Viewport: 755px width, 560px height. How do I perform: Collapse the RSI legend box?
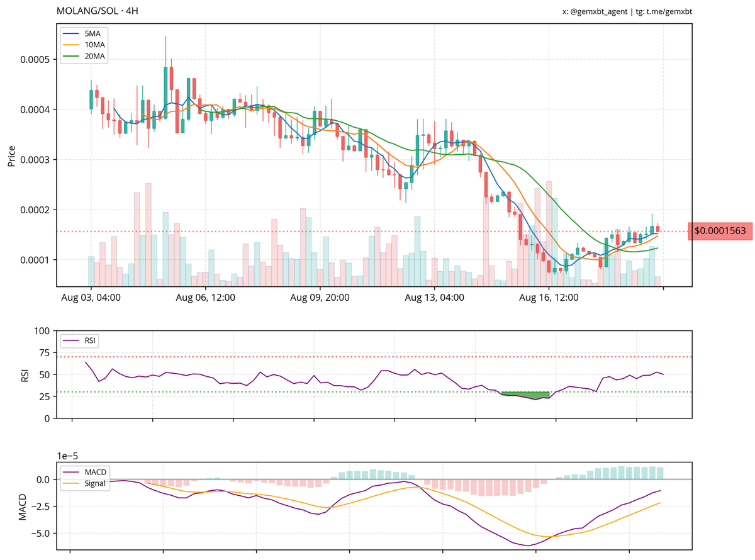point(79,340)
